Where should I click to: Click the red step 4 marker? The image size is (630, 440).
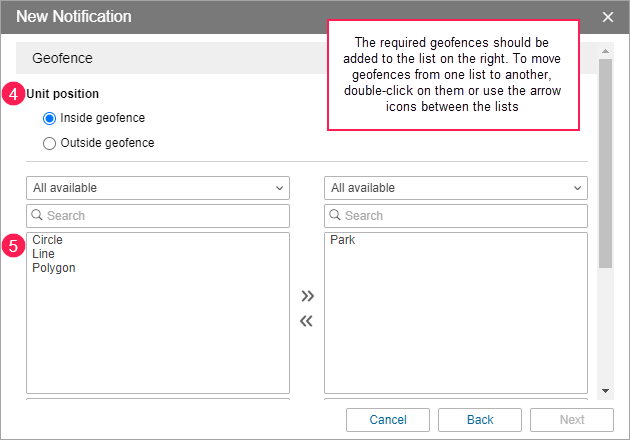15,94
